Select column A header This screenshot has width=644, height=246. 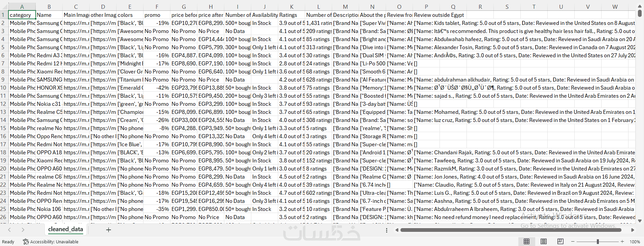22,7
